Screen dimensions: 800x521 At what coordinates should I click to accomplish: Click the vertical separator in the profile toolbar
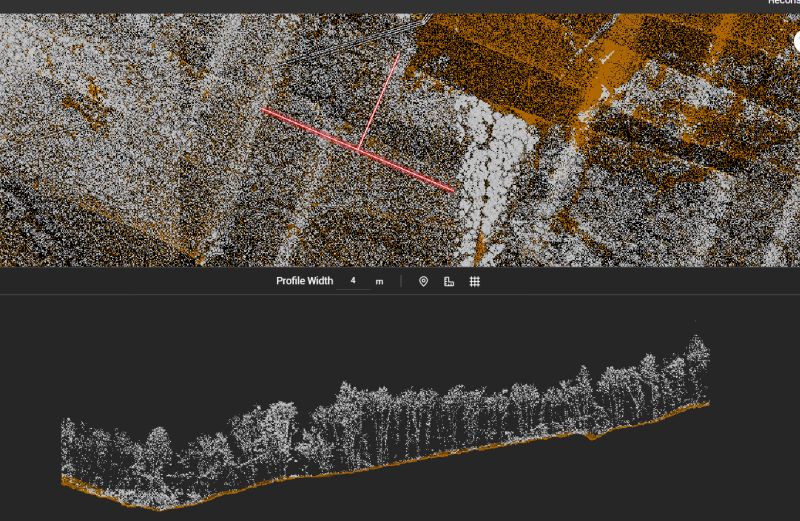click(x=401, y=282)
